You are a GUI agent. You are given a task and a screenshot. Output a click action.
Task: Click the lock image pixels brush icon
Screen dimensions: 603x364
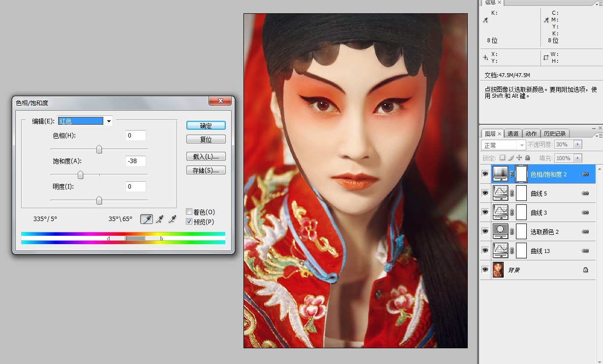(x=511, y=158)
